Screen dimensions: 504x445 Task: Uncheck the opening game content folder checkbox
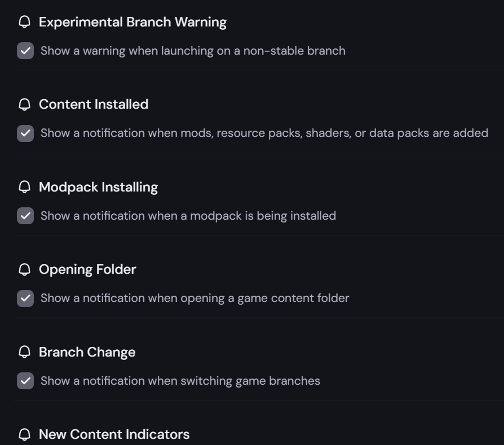[25, 298]
